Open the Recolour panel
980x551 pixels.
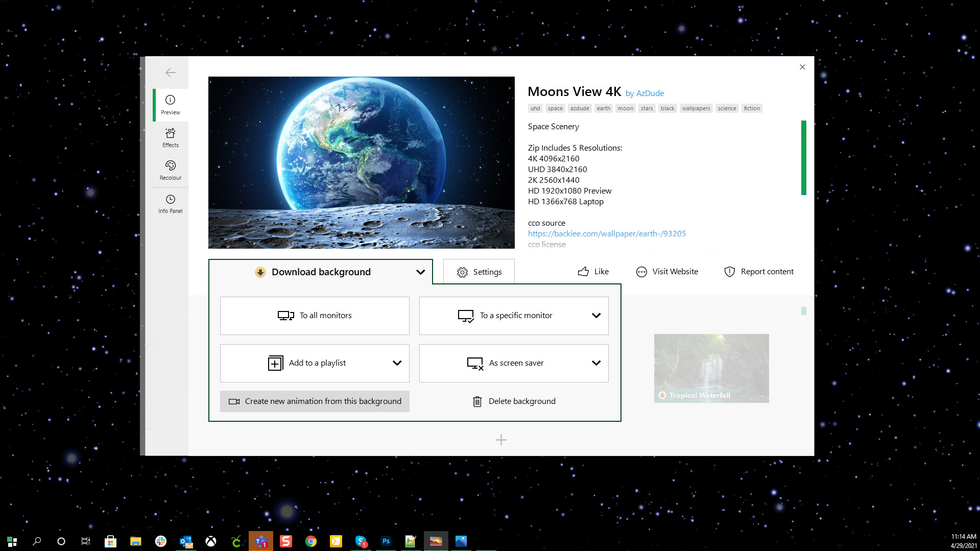coord(170,170)
